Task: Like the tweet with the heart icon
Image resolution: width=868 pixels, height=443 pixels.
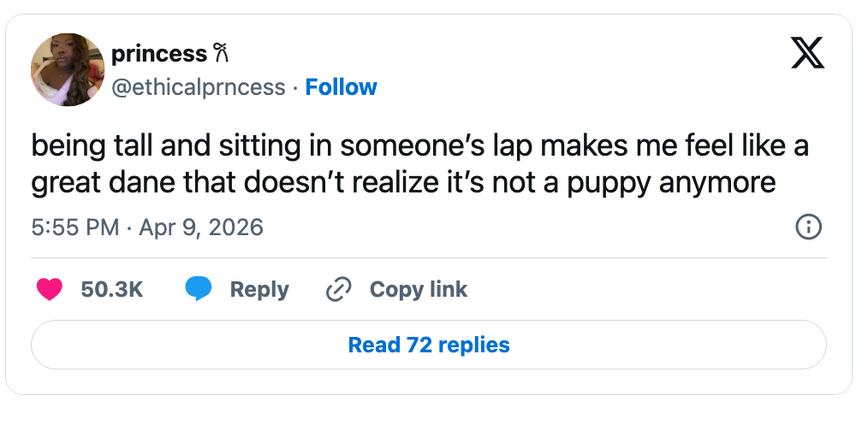Action: point(50,290)
